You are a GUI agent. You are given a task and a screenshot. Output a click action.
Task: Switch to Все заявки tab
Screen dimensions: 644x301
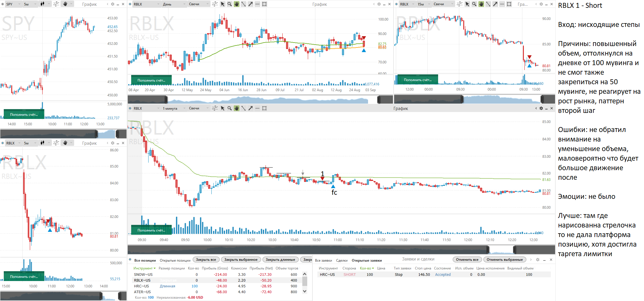(323, 260)
